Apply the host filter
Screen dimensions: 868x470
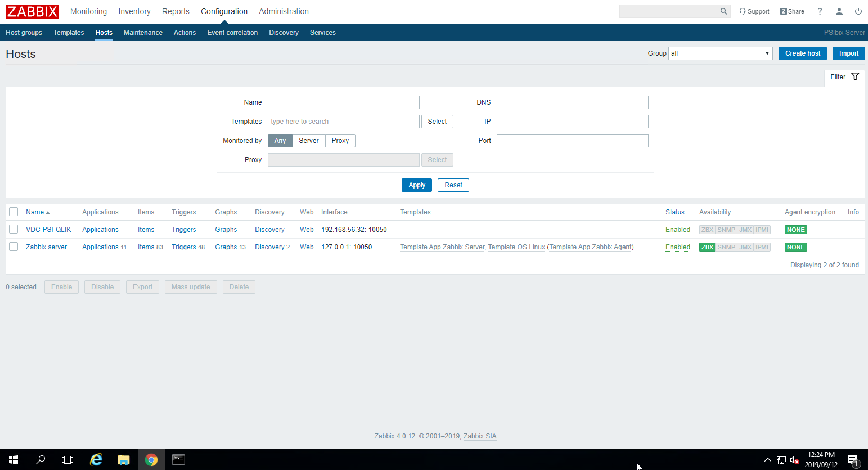pos(417,185)
